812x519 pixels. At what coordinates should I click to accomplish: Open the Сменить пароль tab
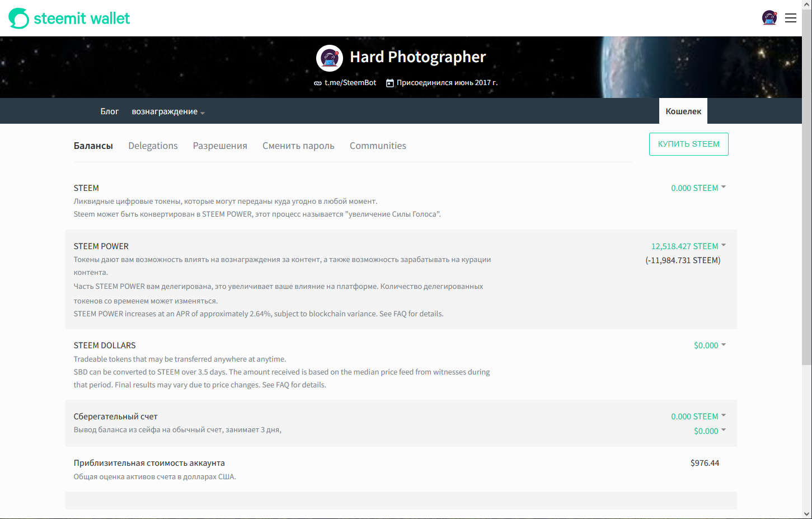click(x=298, y=146)
